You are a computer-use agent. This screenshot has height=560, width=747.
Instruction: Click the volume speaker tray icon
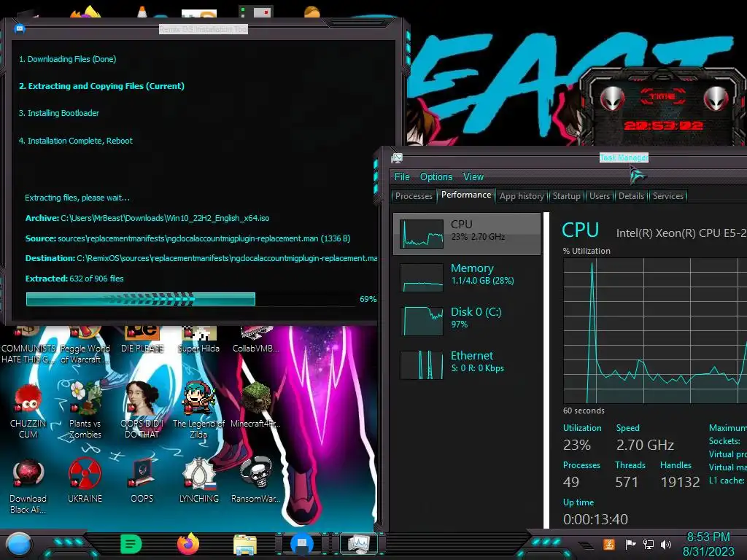[x=666, y=544]
